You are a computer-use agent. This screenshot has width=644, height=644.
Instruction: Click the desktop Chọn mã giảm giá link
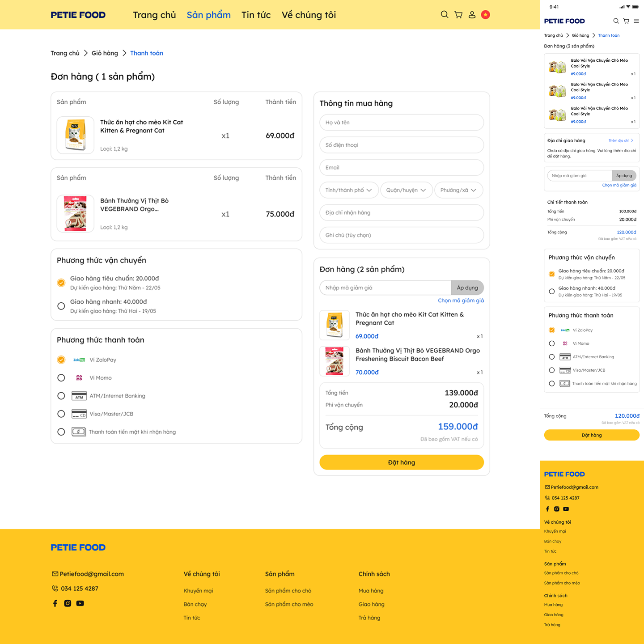pyautogui.click(x=461, y=301)
